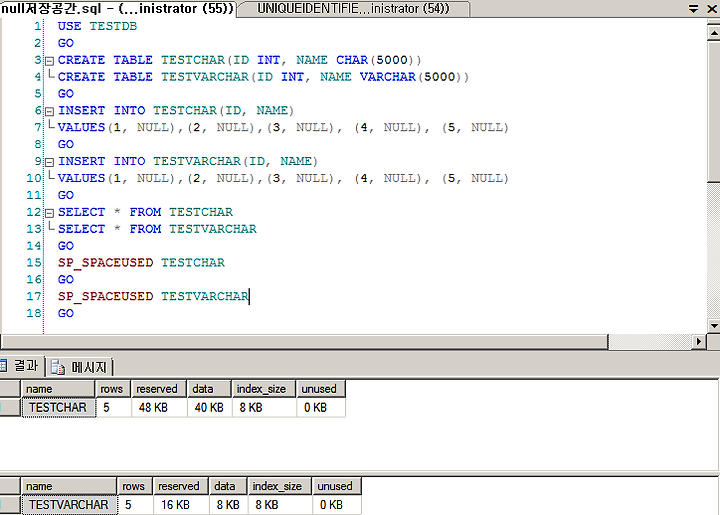Click the horizontal scroll right arrow
The width and height of the screenshot is (720, 515).
(699, 341)
